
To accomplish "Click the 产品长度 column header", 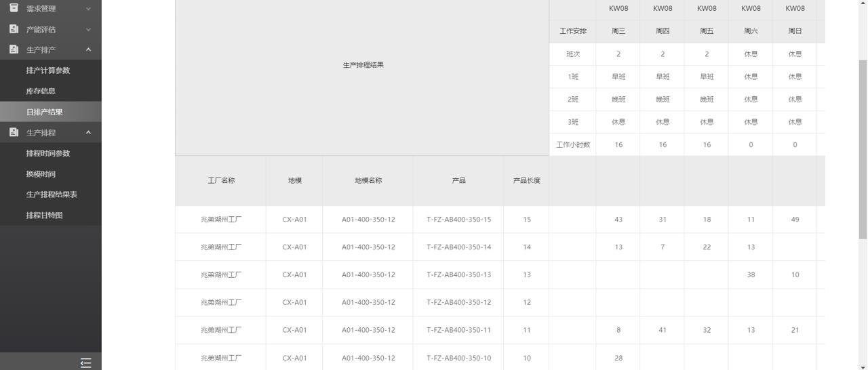I will pyautogui.click(x=526, y=181).
